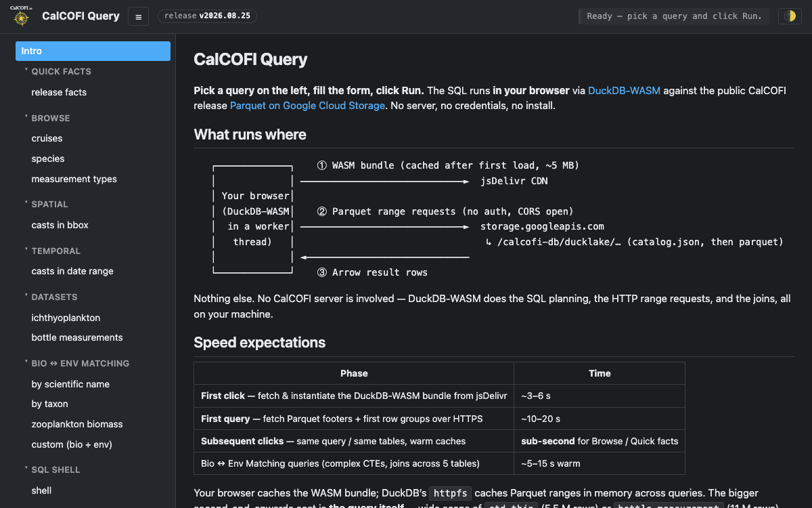812x508 pixels.
Task: Open the release facts query
Action: point(59,92)
